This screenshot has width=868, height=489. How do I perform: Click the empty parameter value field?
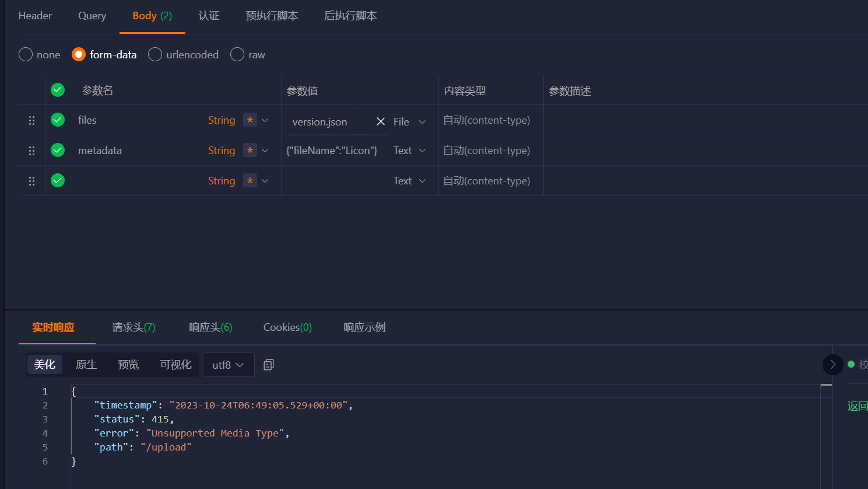pyautogui.click(x=335, y=181)
